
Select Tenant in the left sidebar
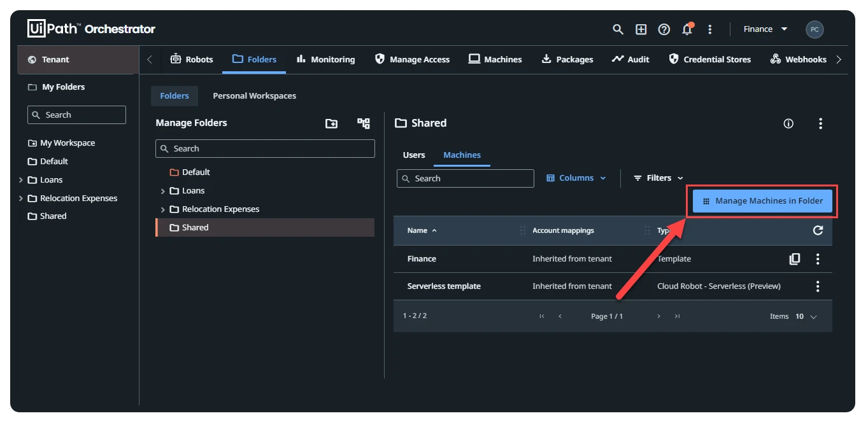pos(77,59)
